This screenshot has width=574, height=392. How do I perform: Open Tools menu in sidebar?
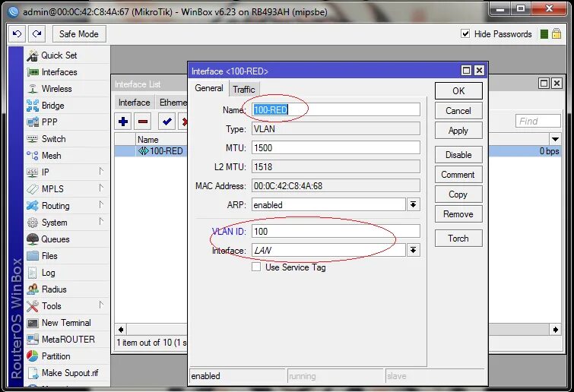(68, 306)
